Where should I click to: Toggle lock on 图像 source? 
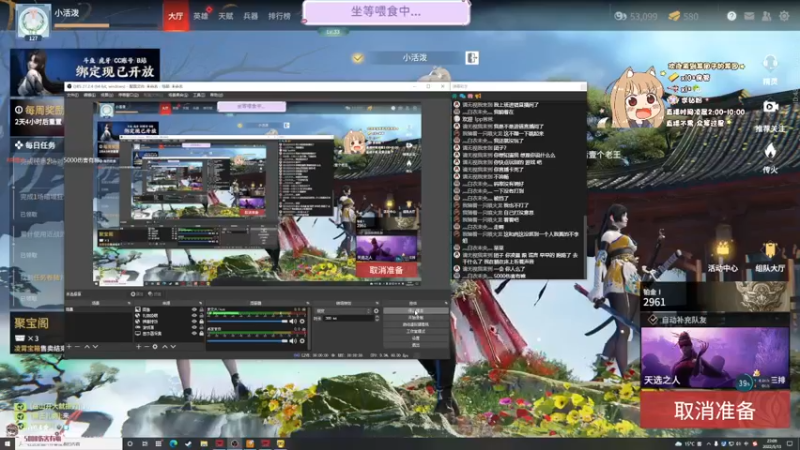(x=202, y=309)
